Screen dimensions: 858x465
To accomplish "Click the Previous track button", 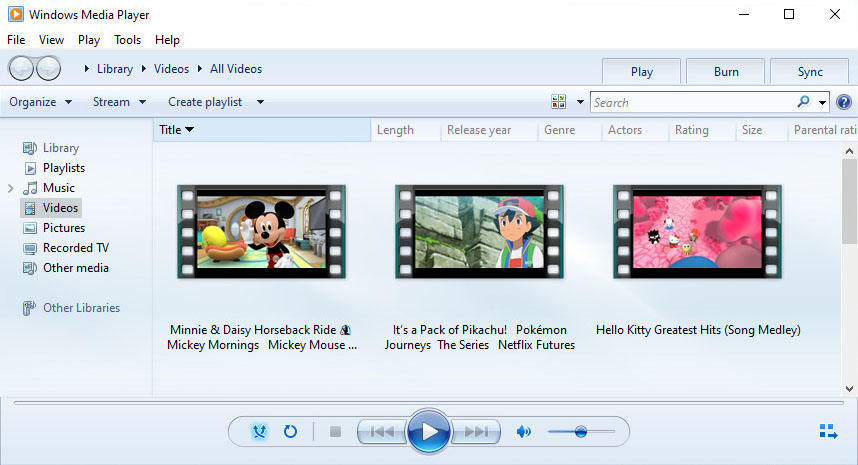I will point(382,432).
